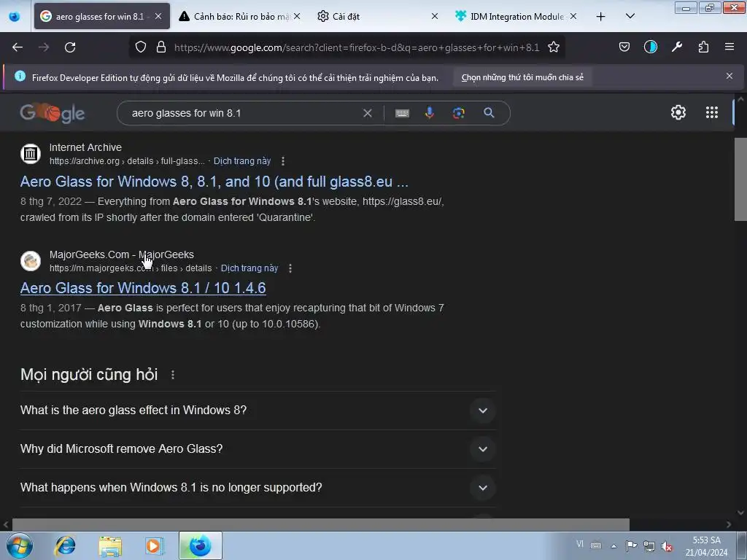The width and height of the screenshot is (747, 560).
Task: Click the forward navigation arrow
Action: (44, 47)
